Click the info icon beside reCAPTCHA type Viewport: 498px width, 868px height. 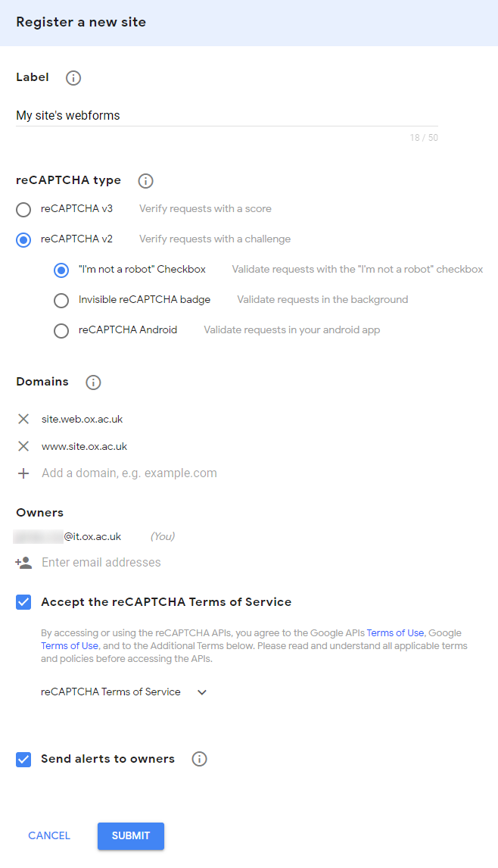(145, 181)
